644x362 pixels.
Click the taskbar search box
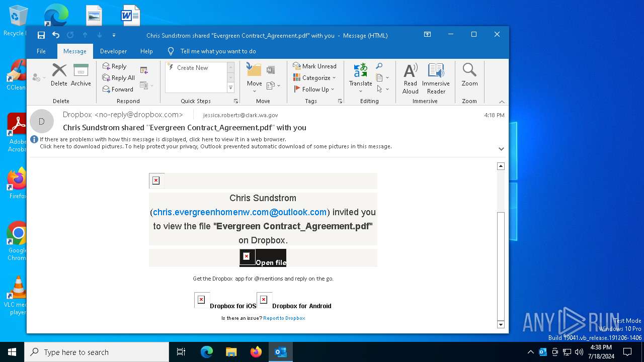(x=97, y=352)
